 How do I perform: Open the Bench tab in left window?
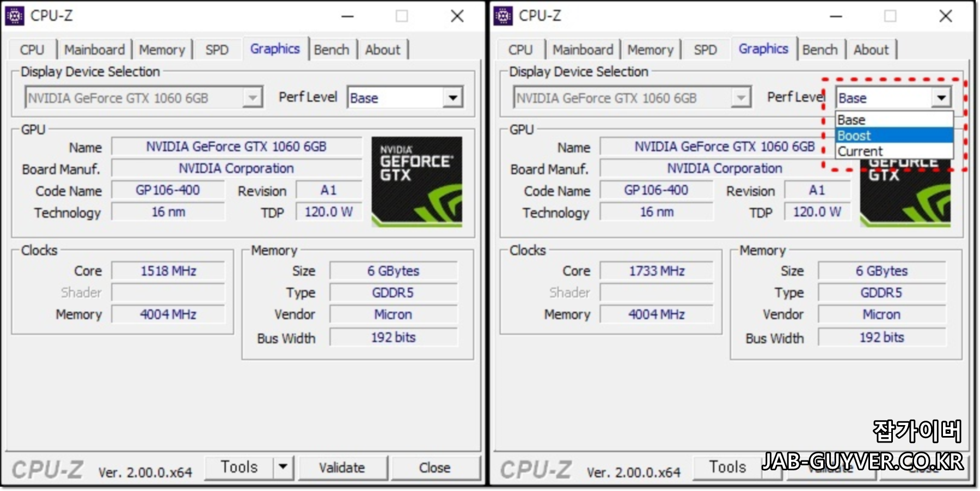click(332, 50)
